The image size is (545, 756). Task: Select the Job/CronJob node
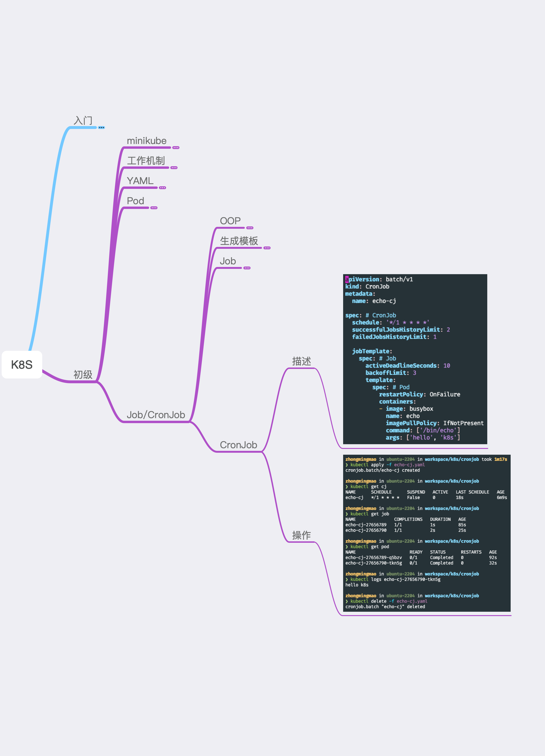(156, 415)
